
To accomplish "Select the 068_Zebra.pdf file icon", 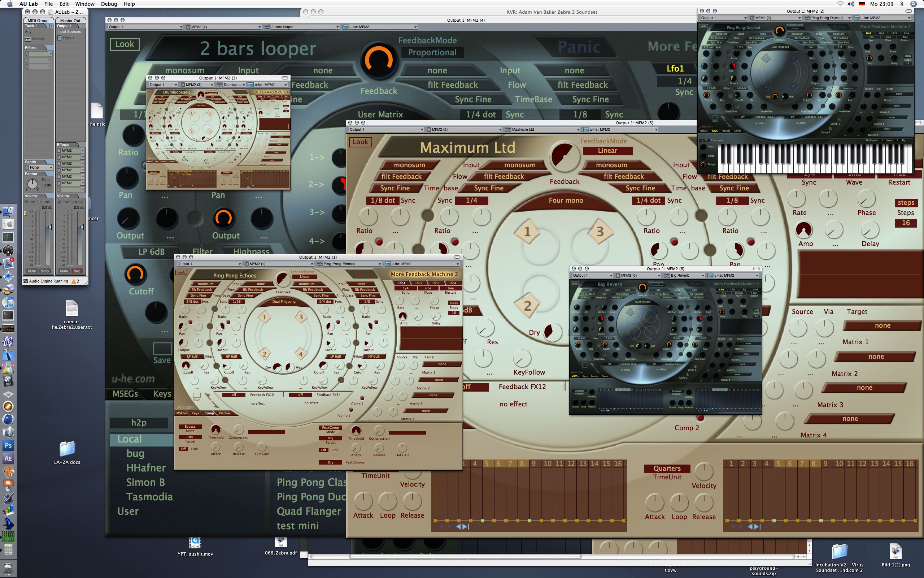I will [281, 542].
